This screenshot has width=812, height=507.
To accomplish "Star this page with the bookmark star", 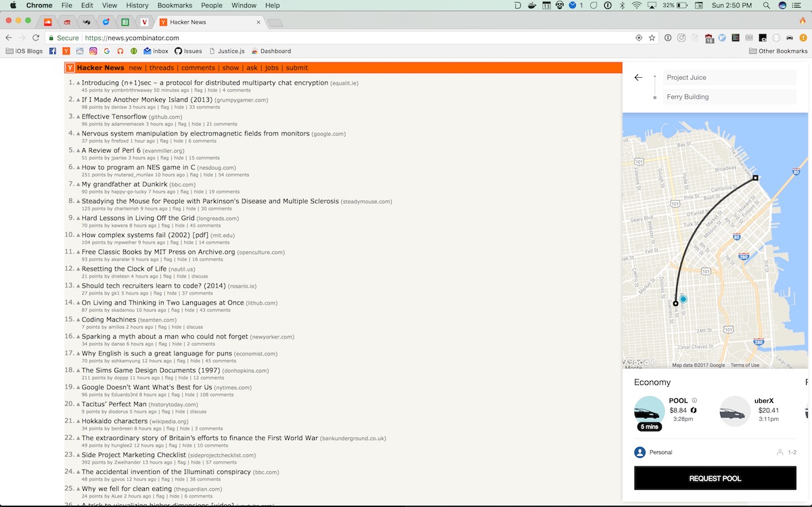I will [x=652, y=38].
